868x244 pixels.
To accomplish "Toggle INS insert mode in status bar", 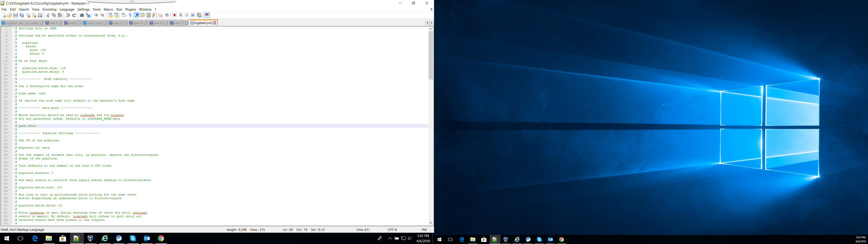I will coord(424,230).
